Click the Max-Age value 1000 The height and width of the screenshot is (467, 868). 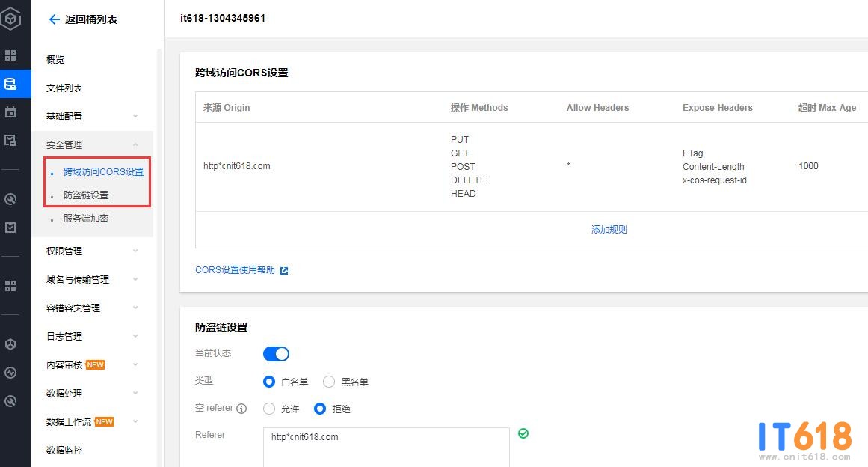pyautogui.click(x=808, y=165)
